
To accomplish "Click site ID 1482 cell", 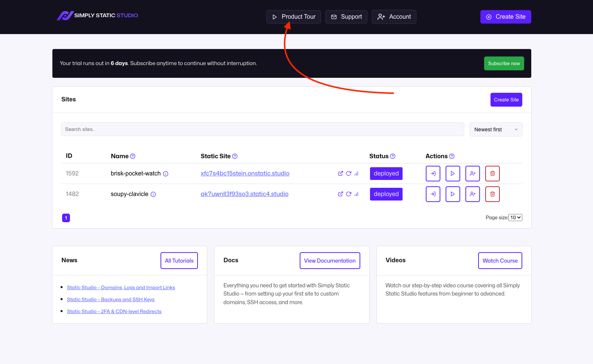I will point(72,194).
